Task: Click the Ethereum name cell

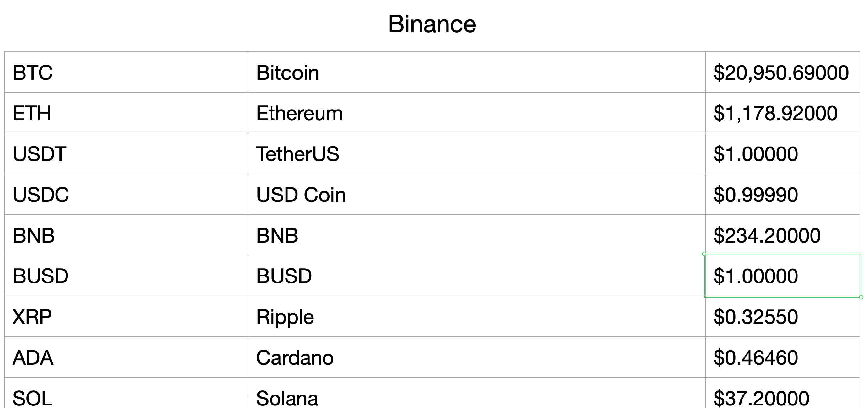Action: [476, 113]
